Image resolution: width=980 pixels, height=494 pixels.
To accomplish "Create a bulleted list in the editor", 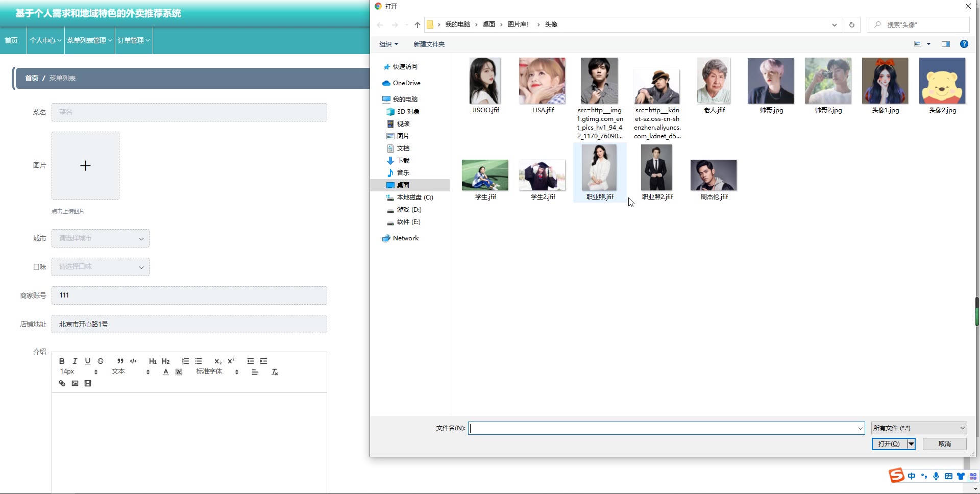I will [199, 361].
